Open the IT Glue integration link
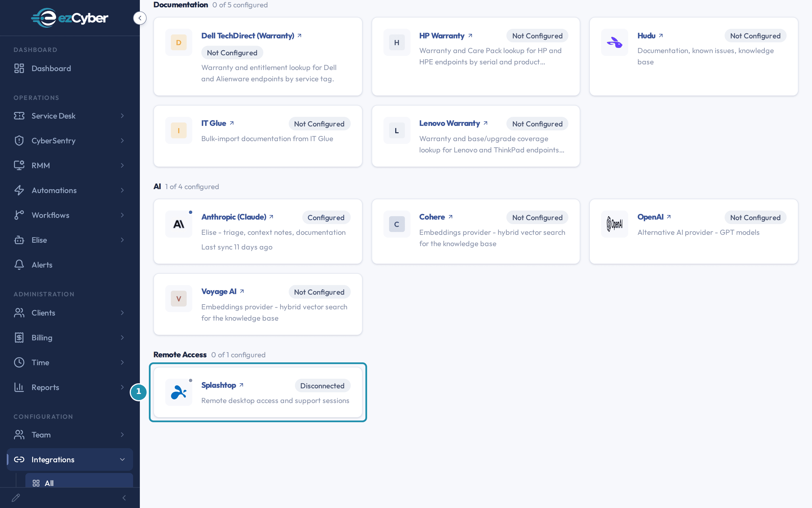The height and width of the screenshot is (508, 812). (x=217, y=123)
